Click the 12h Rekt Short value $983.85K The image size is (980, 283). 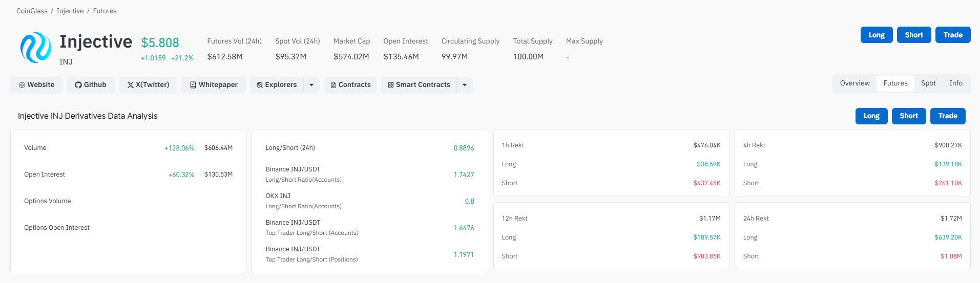tap(707, 256)
